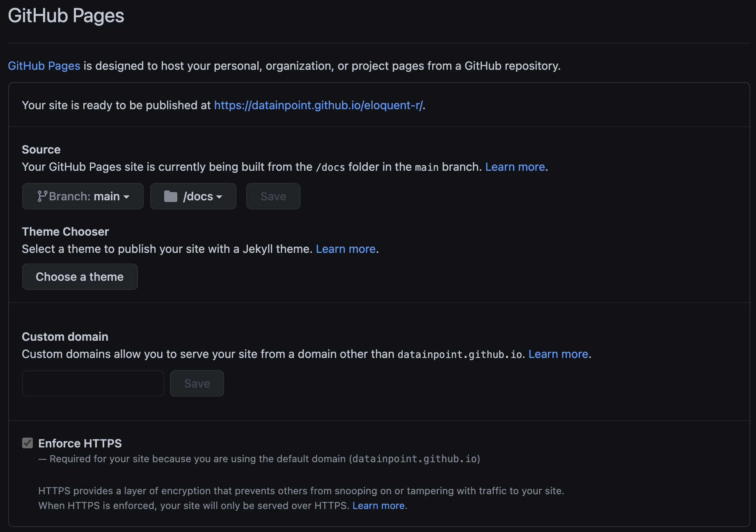Click the datainpoint.github.io text under Custom domain
Image resolution: width=756 pixels, height=532 pixels.
[x=460, y=354]
